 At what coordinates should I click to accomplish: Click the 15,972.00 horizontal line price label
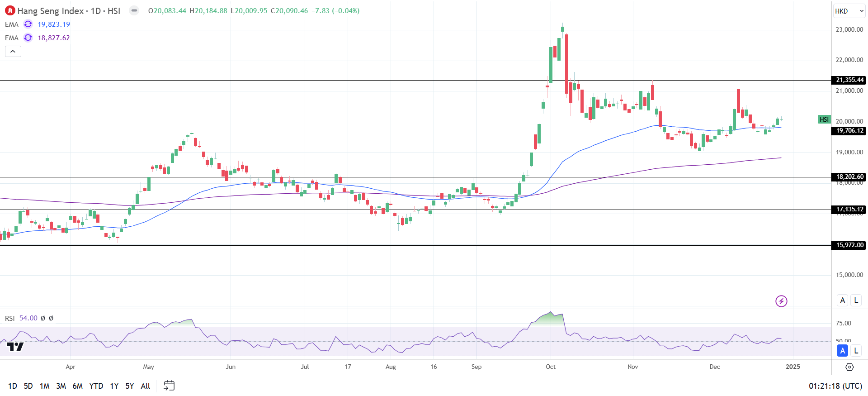pos(849,245)
